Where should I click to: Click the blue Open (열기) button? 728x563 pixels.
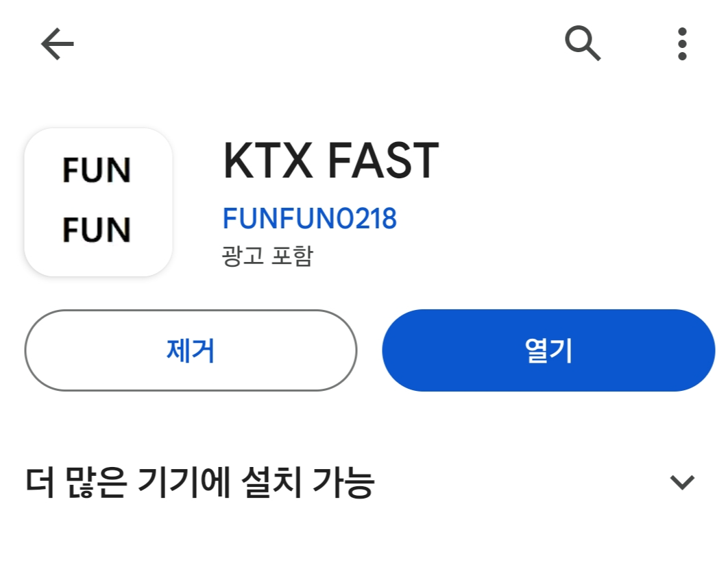coord(547,350)
